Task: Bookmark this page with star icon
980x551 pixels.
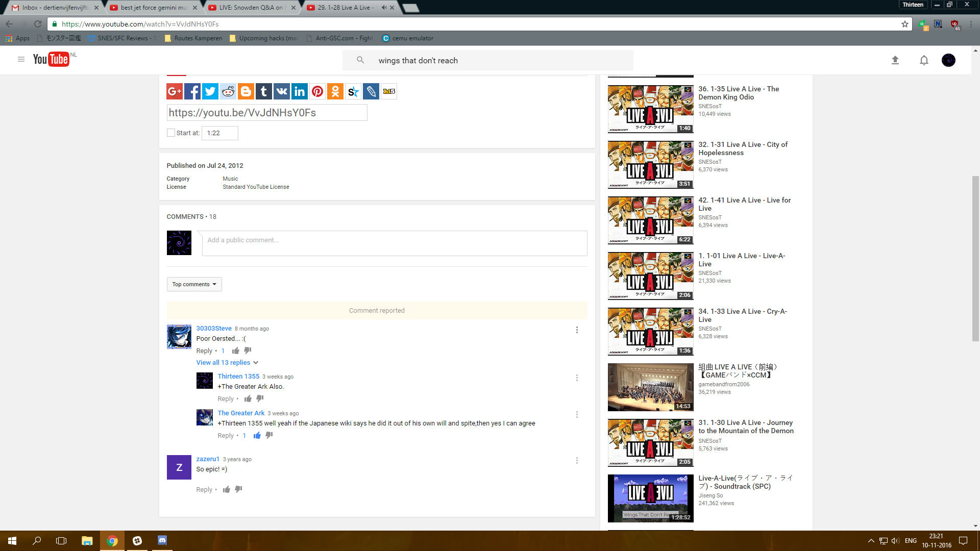Action: (x=905, y=24)
